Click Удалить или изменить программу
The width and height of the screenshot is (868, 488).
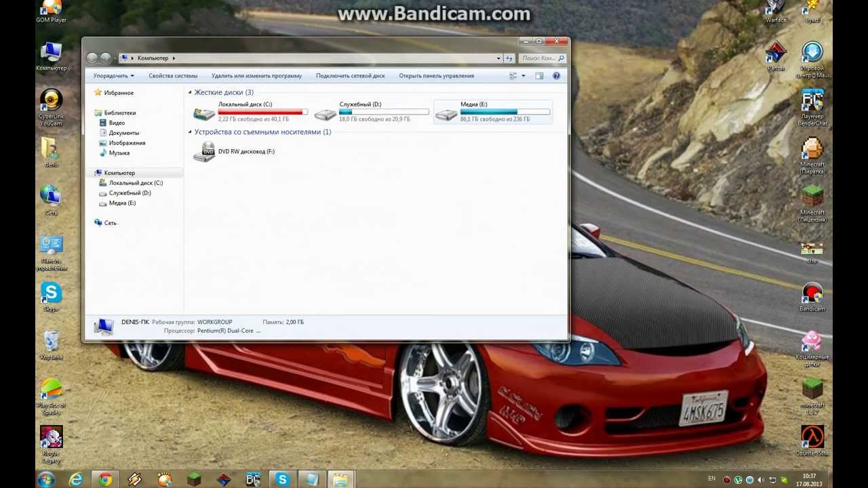(x=256, y=76)
